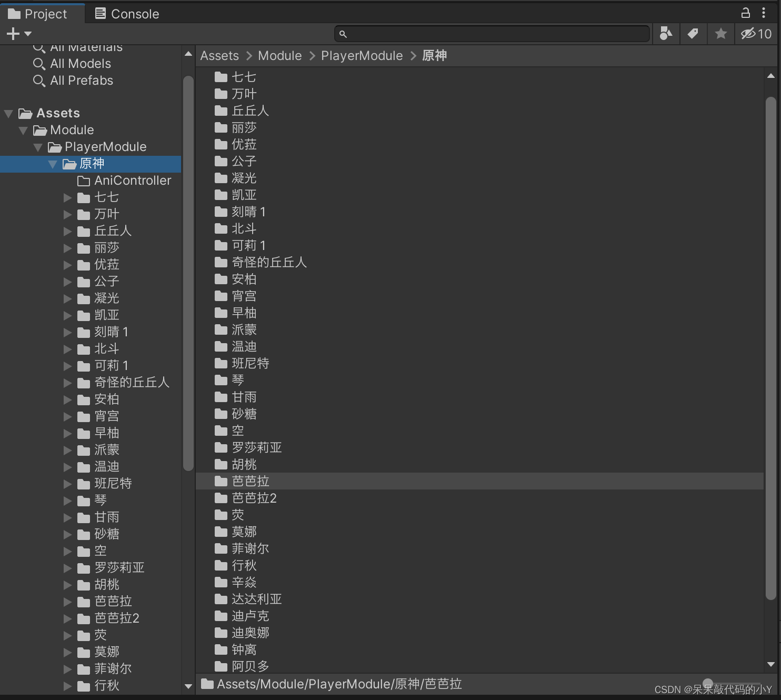
Task: Click the 丘丘人 folder icon in list
Action: pyautogui.click(x=221, y=111)
